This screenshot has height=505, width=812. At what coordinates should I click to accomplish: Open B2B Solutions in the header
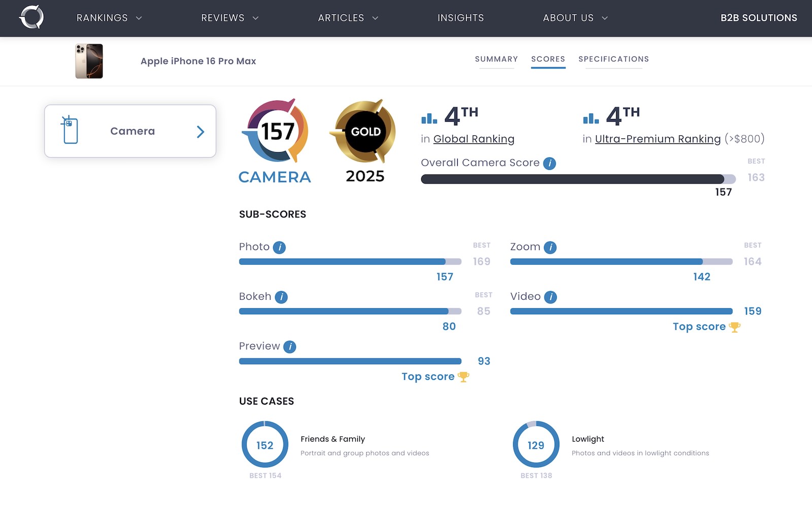759,18
